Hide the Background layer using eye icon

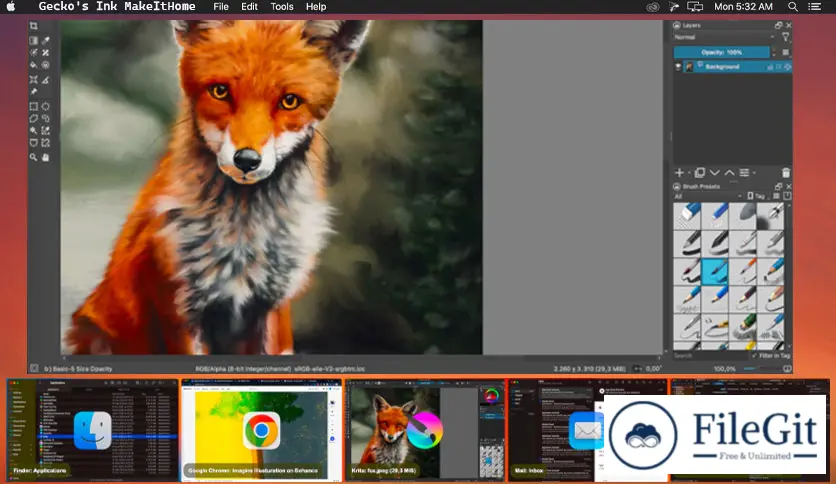tap(679, 66)
